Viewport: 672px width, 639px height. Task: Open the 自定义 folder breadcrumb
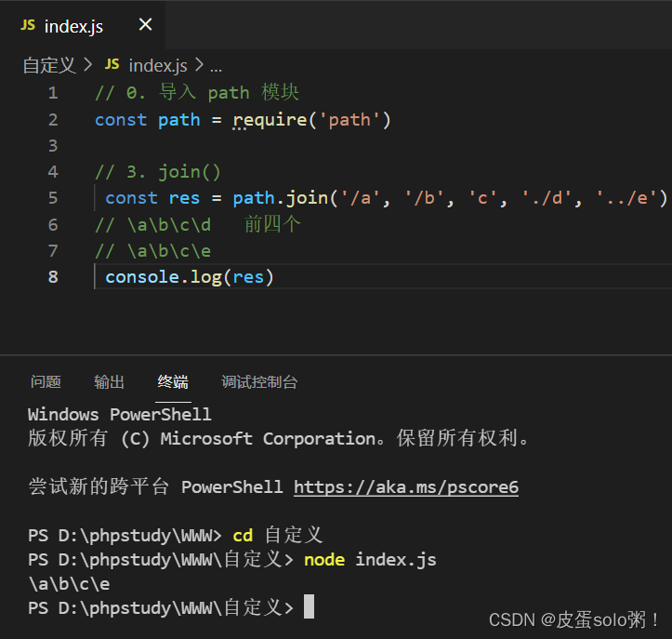[49, 65]
